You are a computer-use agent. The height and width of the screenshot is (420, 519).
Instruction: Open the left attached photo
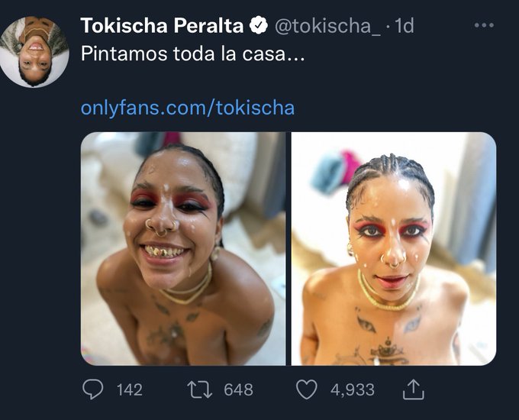183,249
